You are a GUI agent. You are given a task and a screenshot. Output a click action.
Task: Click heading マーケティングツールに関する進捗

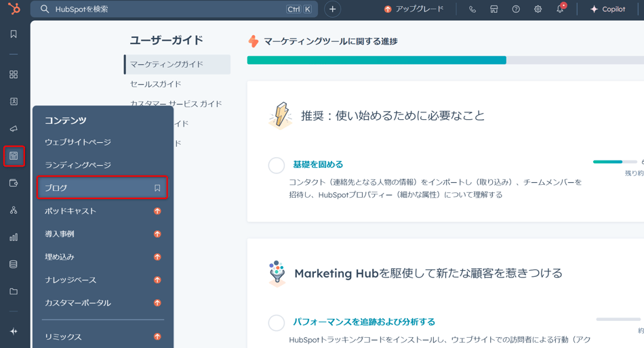coord(331,41)
